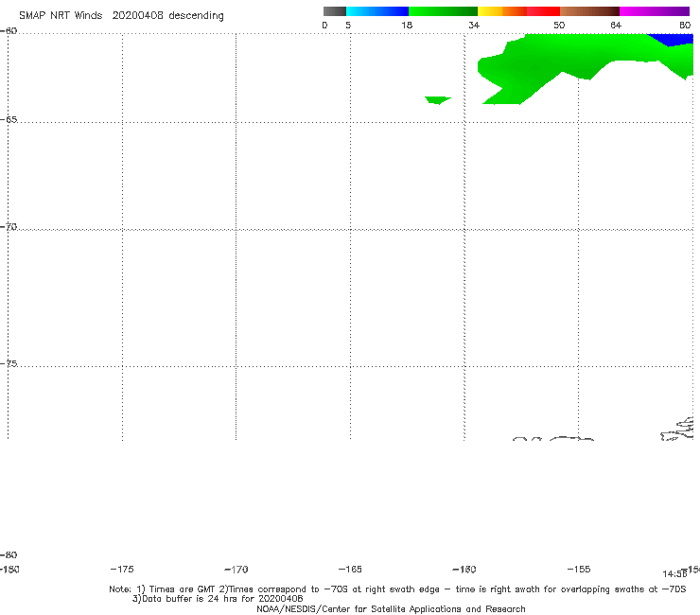Click the date '20200408' in the title
The image size is (700, 615).
137,15
